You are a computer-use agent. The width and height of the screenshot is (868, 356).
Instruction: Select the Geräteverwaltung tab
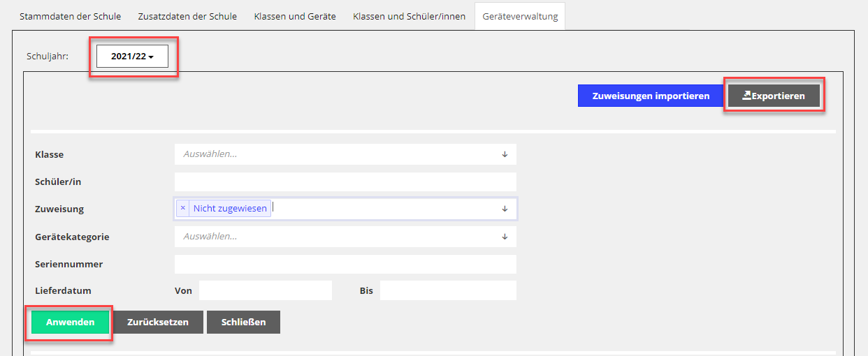point(520,16)
